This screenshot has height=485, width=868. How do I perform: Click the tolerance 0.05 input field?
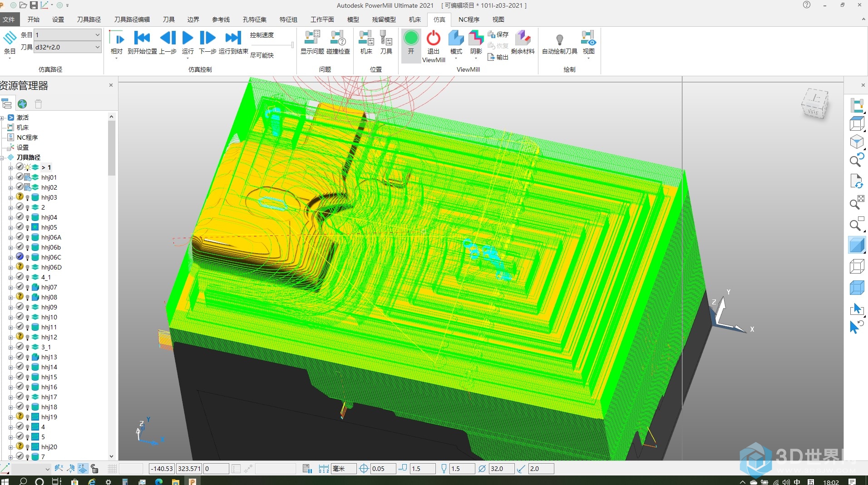tap(383, 469)
